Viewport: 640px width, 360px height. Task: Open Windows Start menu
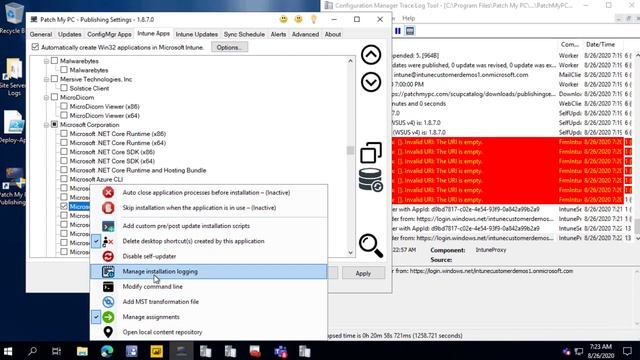[8, 351]
